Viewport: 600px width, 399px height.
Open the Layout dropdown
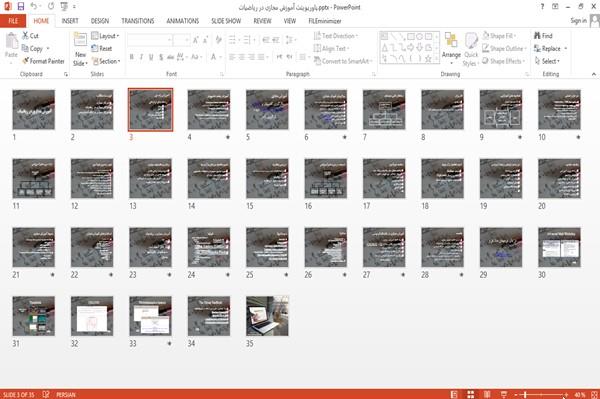click(x=105, y=36)
